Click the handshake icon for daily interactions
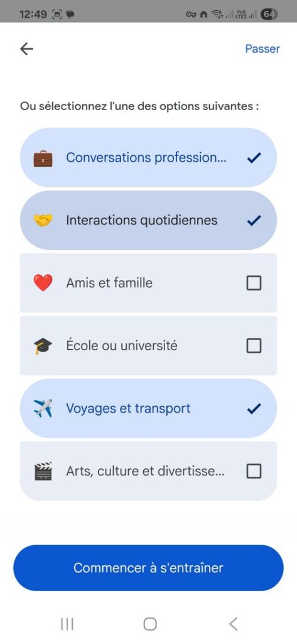The height and width of the screenshot is (644, 297). [43, 221]
